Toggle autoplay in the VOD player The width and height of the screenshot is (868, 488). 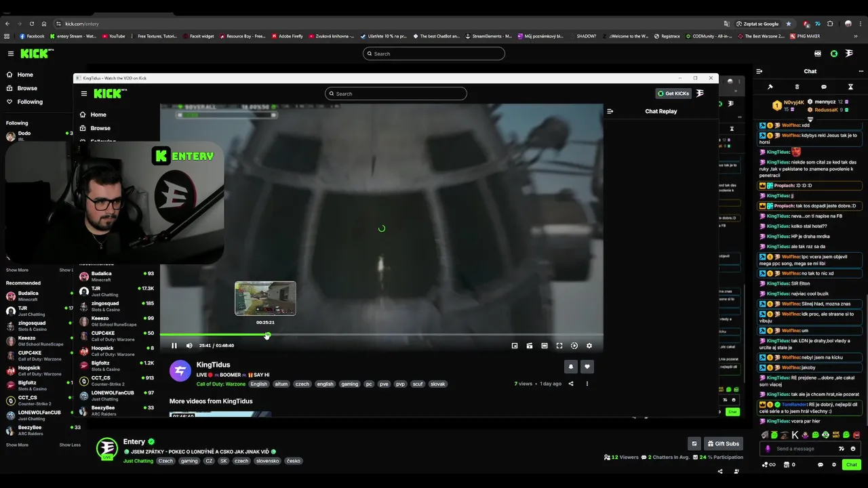[574, 346]
